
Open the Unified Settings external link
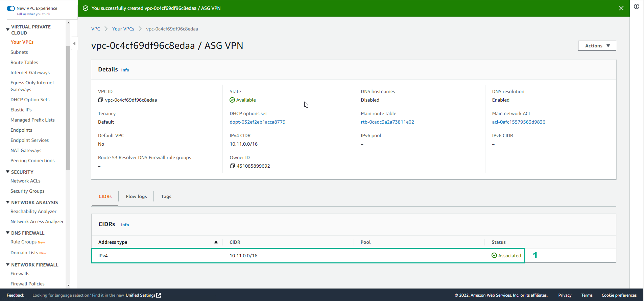pyautogui.click(x=143, y=295)
